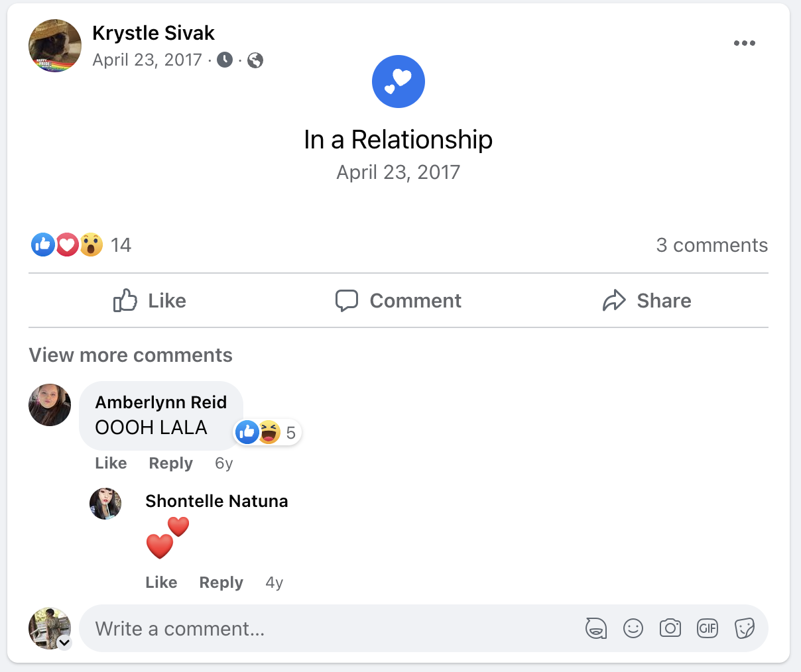Expand View more comments
801x672 pixels.
131,355
